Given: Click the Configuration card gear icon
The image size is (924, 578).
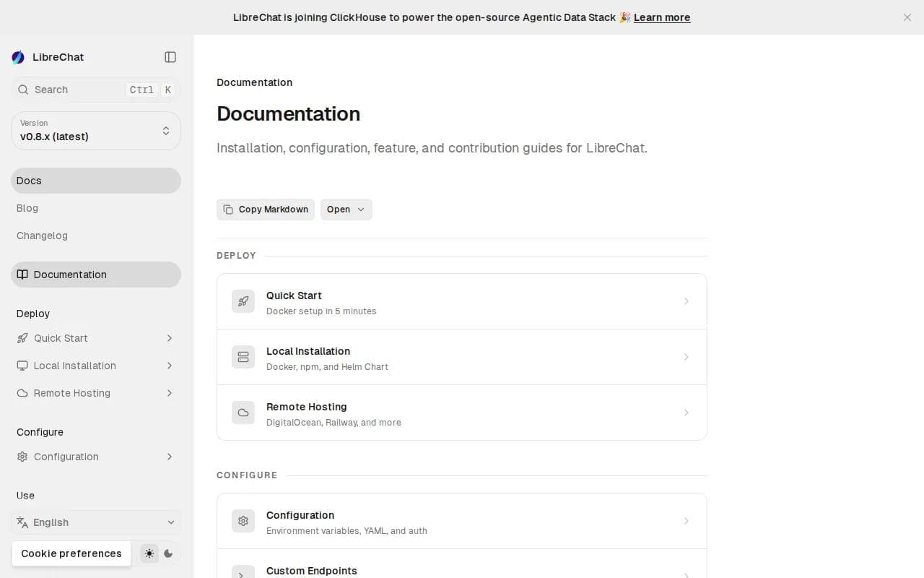Looking at the screenshot, I should pos(243,521).
